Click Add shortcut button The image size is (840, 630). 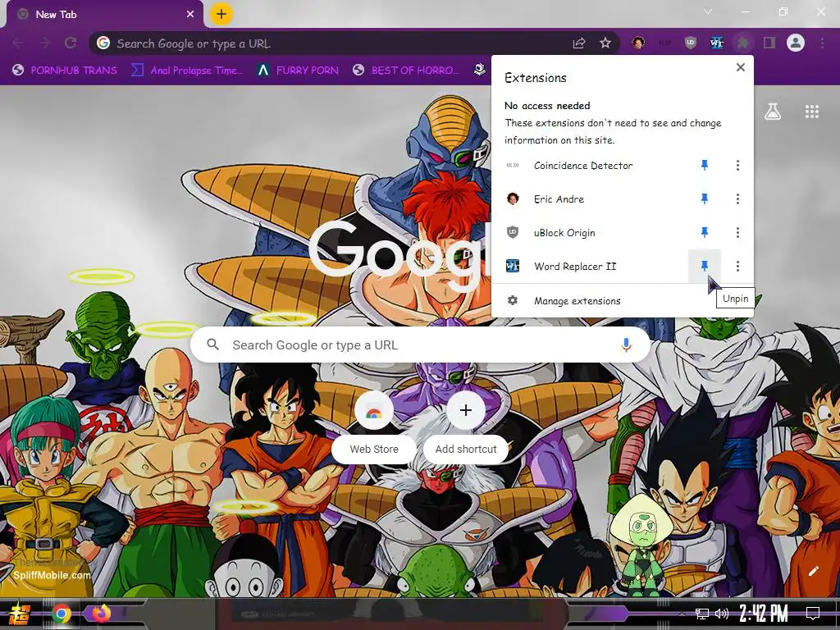point(466,427)
